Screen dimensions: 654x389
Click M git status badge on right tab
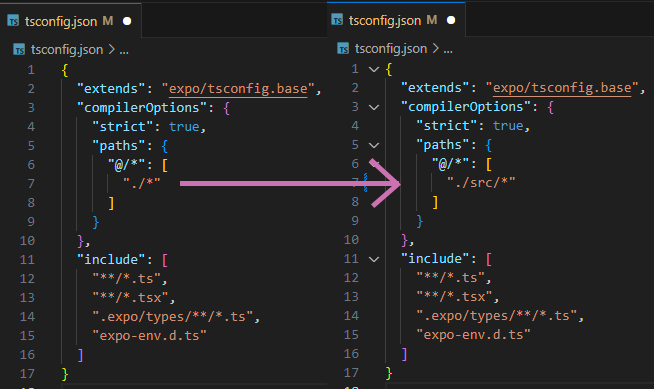(x=432, y=20)
